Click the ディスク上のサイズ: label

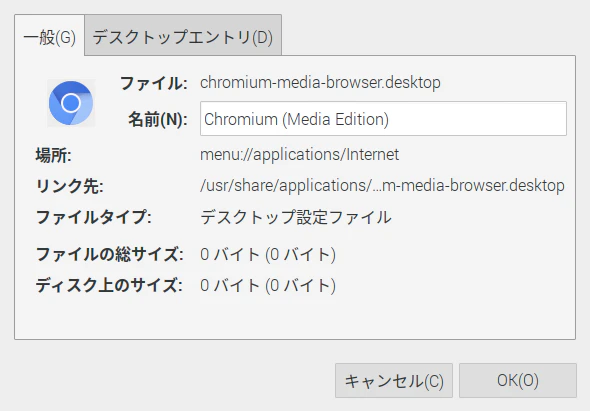[x=109, y=285]
